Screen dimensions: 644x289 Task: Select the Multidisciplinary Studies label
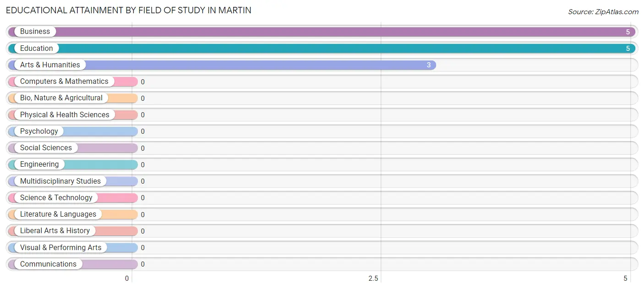pos(60,181)
